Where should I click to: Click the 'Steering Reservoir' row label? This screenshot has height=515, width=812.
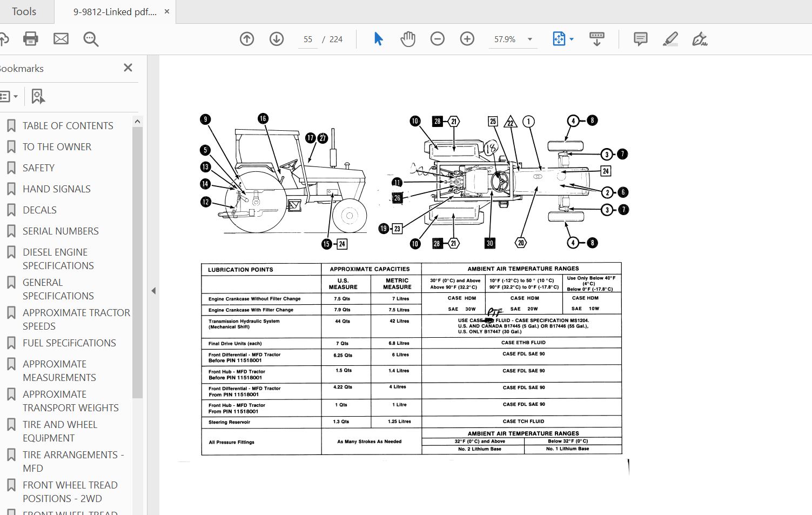pyautogui.click(x=229, y=422)
